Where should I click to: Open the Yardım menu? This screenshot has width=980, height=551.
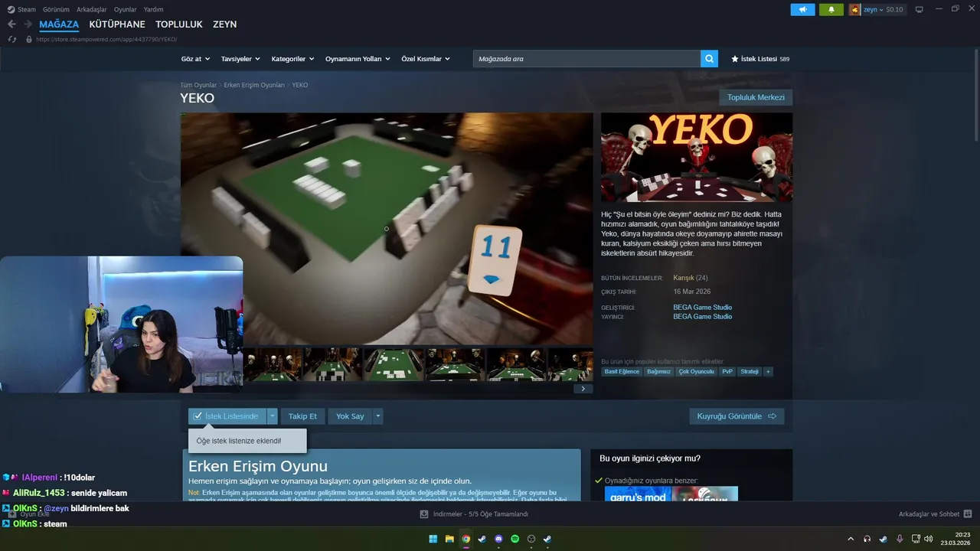[x=153, y=9]
